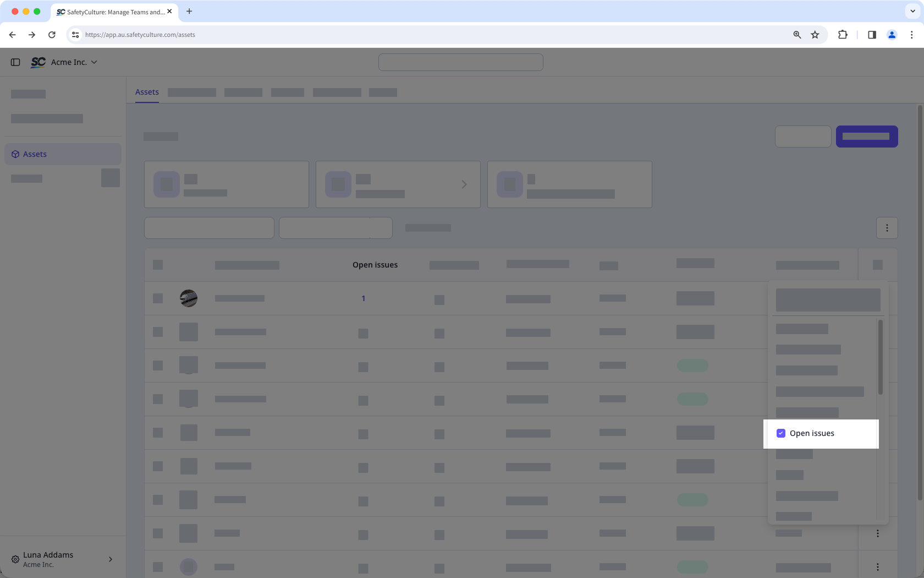Viewport: 924px width, 578px height.
Task: Open the first asset's thumbnail image
Action: (x=189, y=298)
